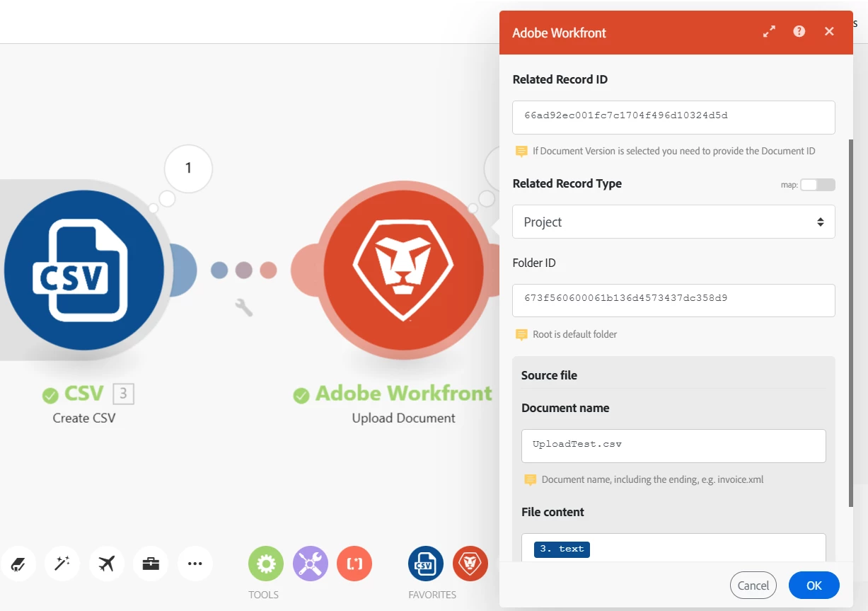Open the Adobe Workfront module circle

click(404, 270)
